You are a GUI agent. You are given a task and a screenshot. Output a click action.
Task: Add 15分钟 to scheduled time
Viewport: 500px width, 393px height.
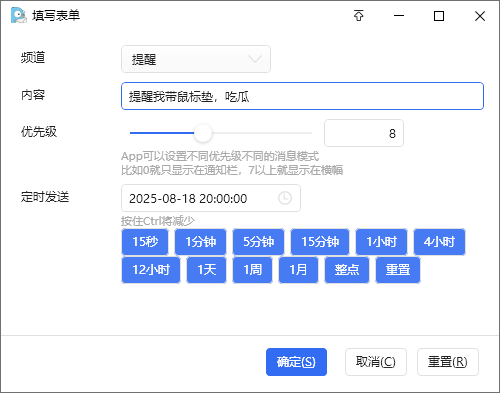pos(320,242)
